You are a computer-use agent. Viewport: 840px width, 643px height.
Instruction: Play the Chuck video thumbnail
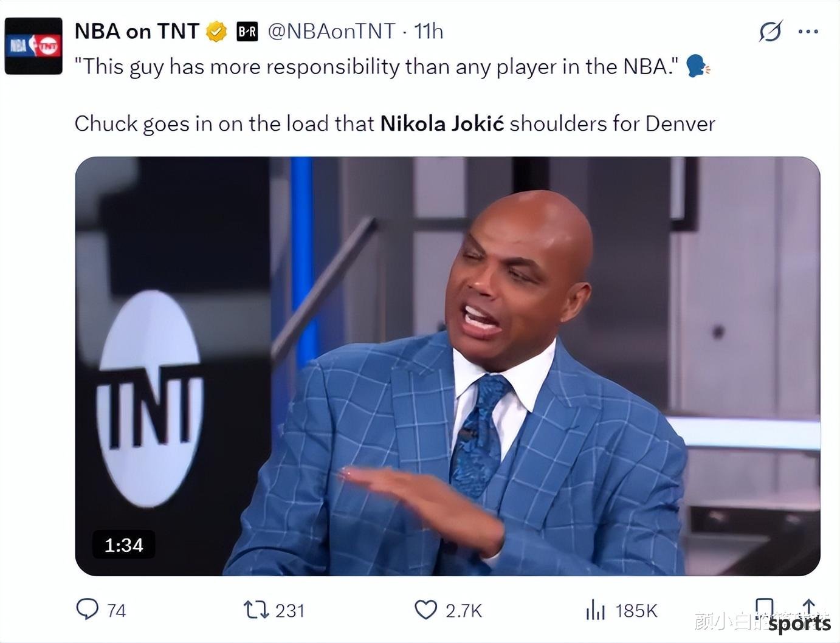[447, 366]
